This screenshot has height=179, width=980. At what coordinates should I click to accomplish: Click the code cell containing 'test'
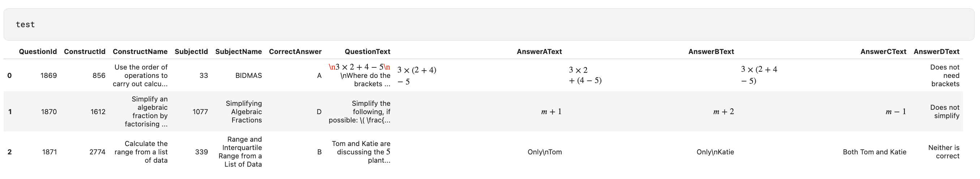pyautogui.click(x=489, y=25)
